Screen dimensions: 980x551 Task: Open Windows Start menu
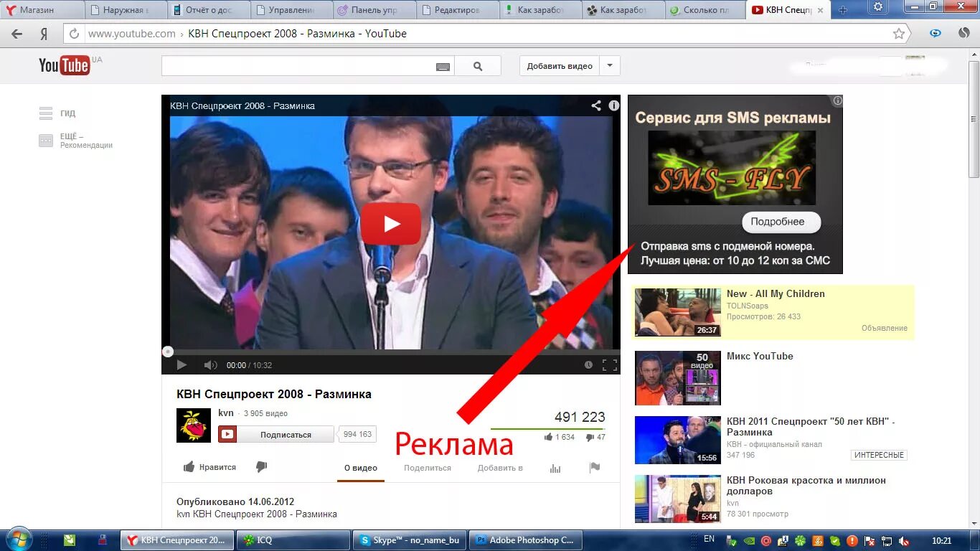[19, 540]
